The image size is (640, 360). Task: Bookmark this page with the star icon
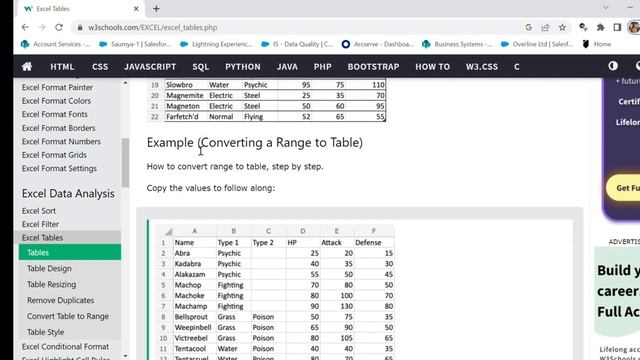tap(562, 27)
